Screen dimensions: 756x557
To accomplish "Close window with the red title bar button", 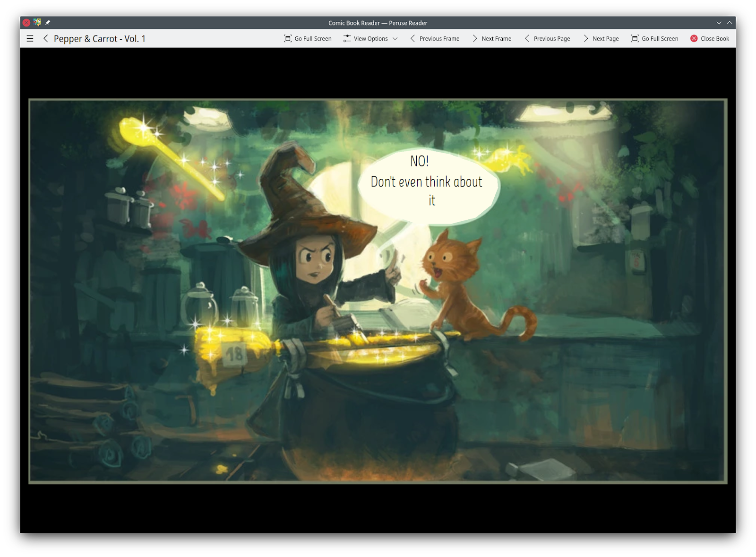I will click(x=26, y=22).
